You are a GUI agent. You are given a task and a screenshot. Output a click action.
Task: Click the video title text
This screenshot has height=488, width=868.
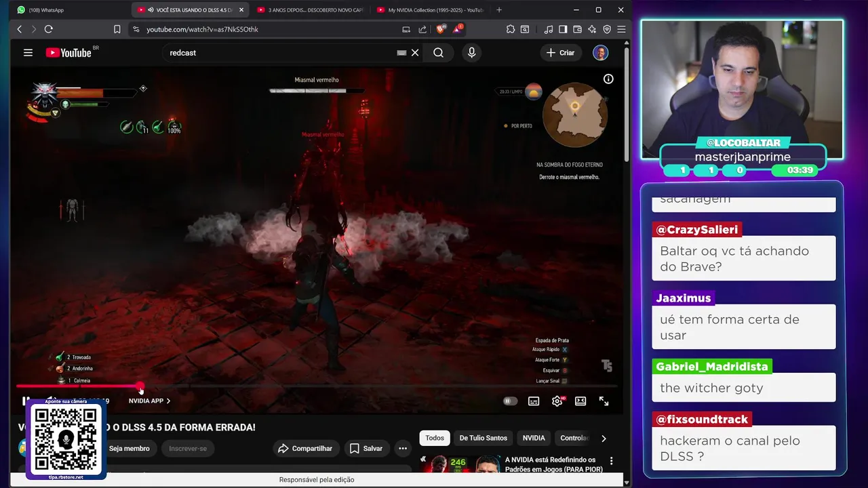tap(137, 428)
